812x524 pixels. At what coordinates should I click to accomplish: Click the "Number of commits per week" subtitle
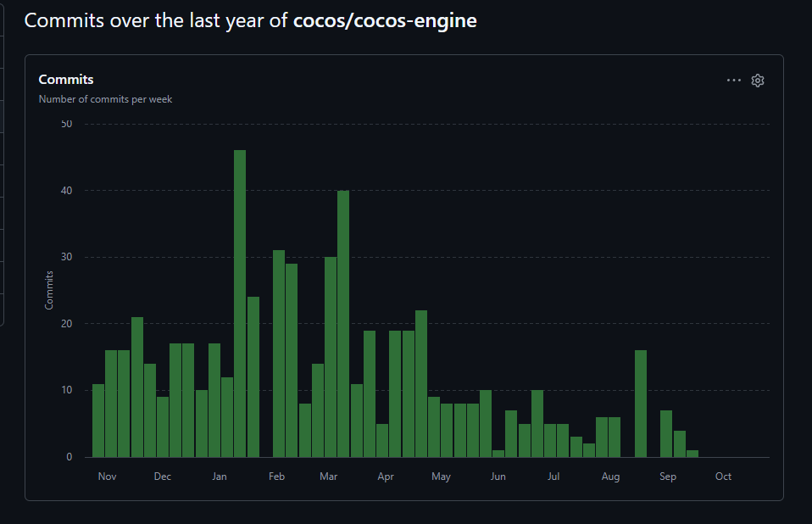tap(105, 99)
